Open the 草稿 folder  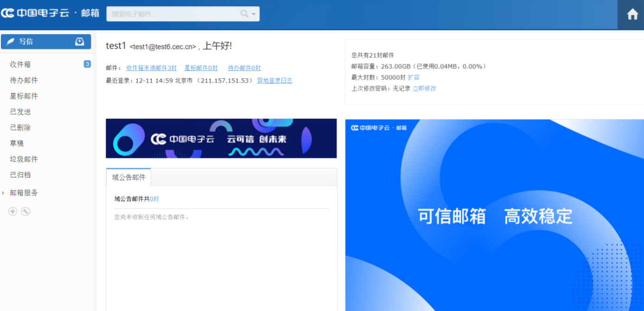point(17,143)
